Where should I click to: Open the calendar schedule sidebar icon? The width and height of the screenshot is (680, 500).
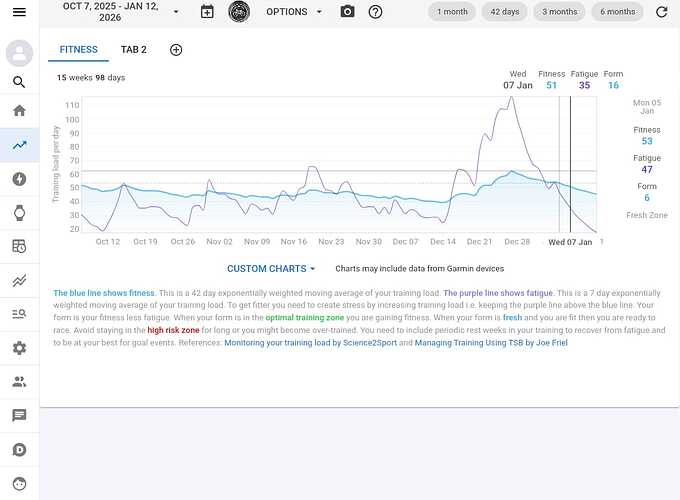[x=19, y=246]
